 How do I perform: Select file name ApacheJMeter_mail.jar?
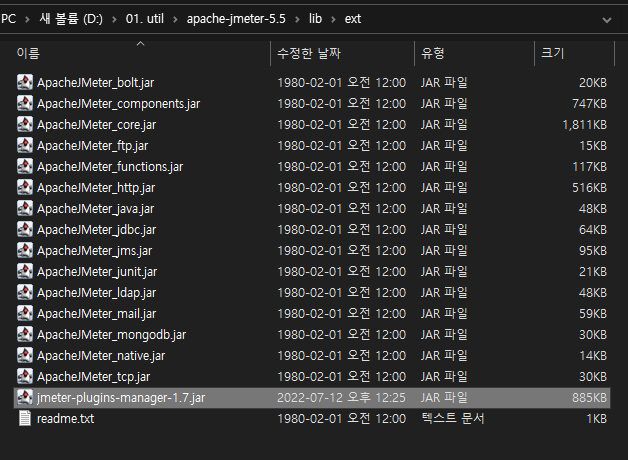click(x=97, y=313)
